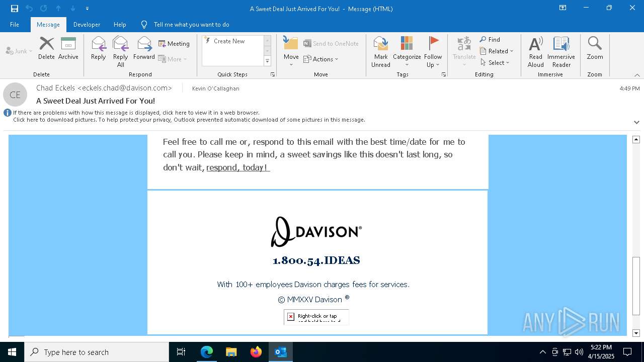
Task: Click the blocked picture placeholder
Action: (x=316, y=317)
